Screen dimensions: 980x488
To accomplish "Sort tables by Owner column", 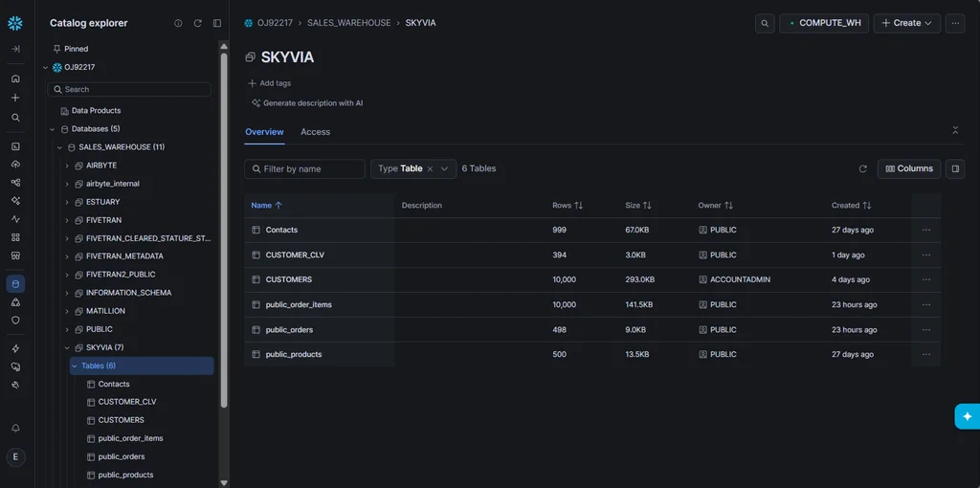I will (716, 205).
